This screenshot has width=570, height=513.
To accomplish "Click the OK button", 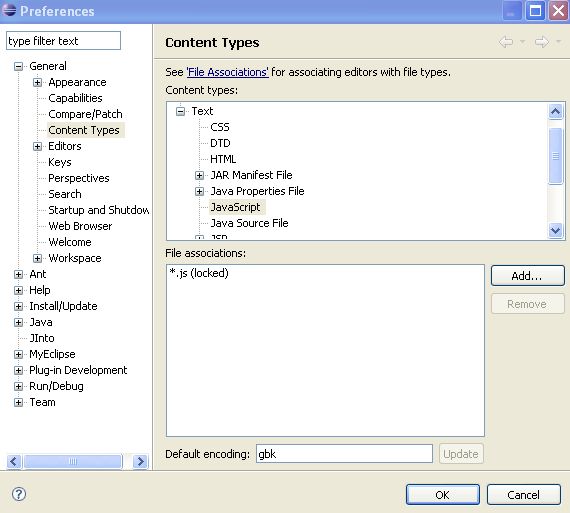I will click(x=442, y=494).
